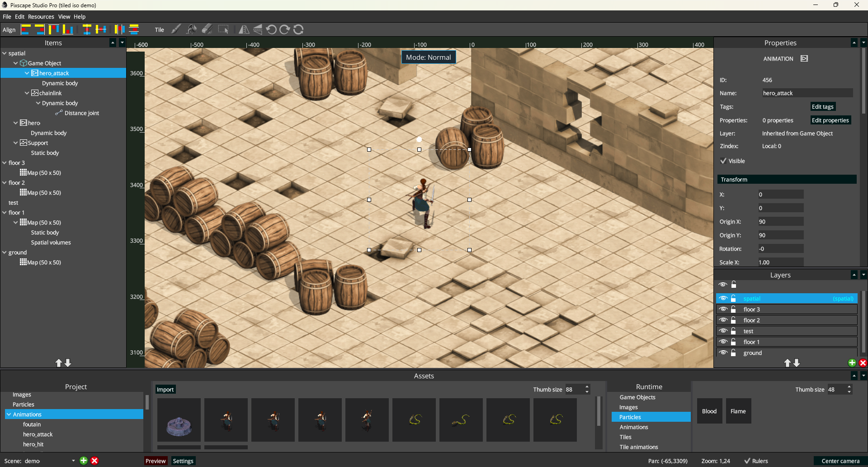Image resolution: width=868 pixels, height=467 pixels.
Task: Collapse the Support node
Action: click(16, 143)
